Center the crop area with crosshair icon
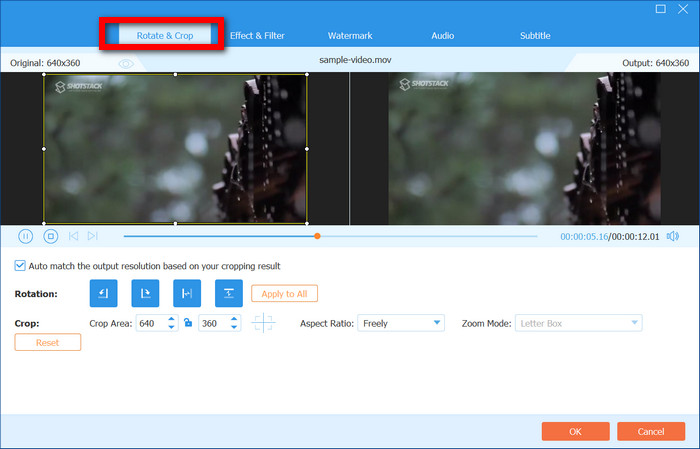The height and width of the screenshot is (449, 700). [x=263, y=323]
